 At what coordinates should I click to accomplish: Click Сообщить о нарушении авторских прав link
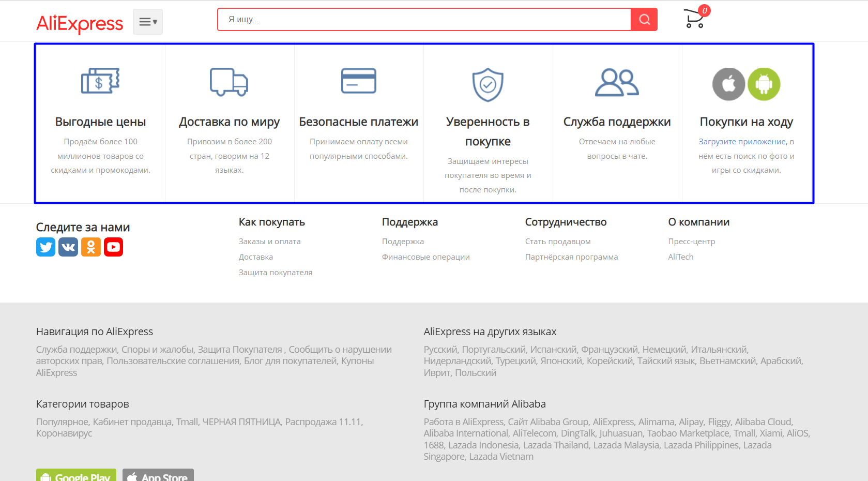tap(213, 355)
